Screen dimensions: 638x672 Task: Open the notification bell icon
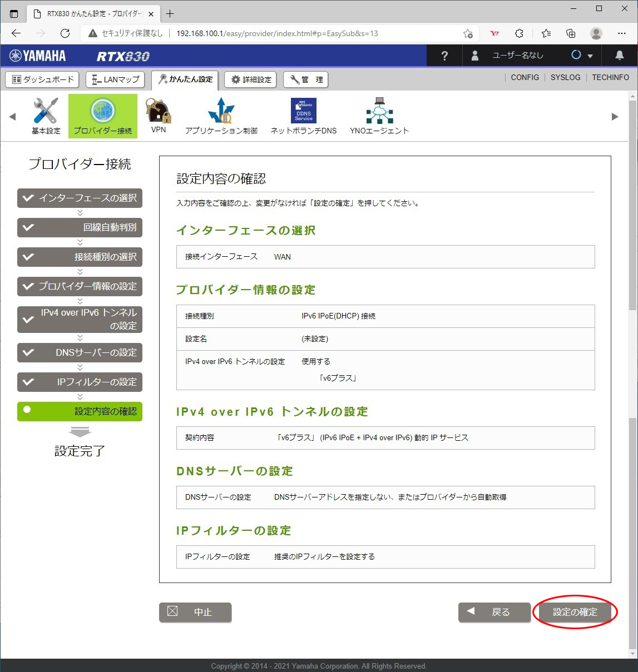[x=619, y=56]
